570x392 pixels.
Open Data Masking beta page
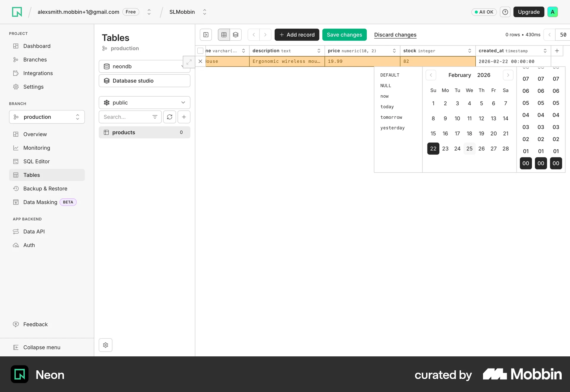(x=47, y=202)
